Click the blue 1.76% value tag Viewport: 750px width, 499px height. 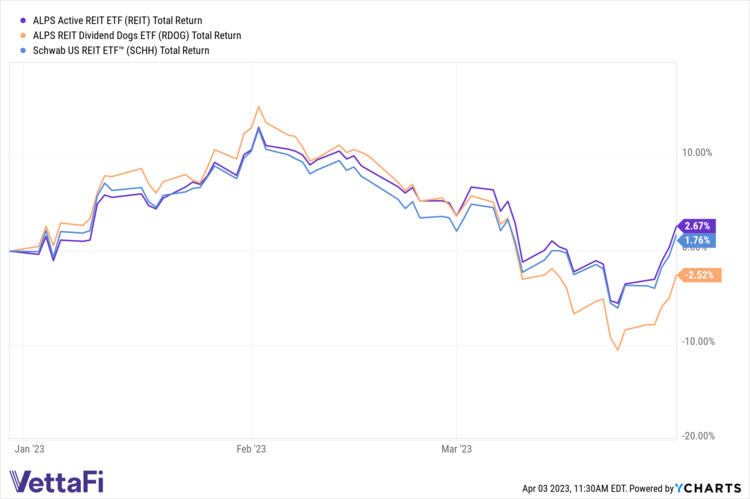[698, 240]
